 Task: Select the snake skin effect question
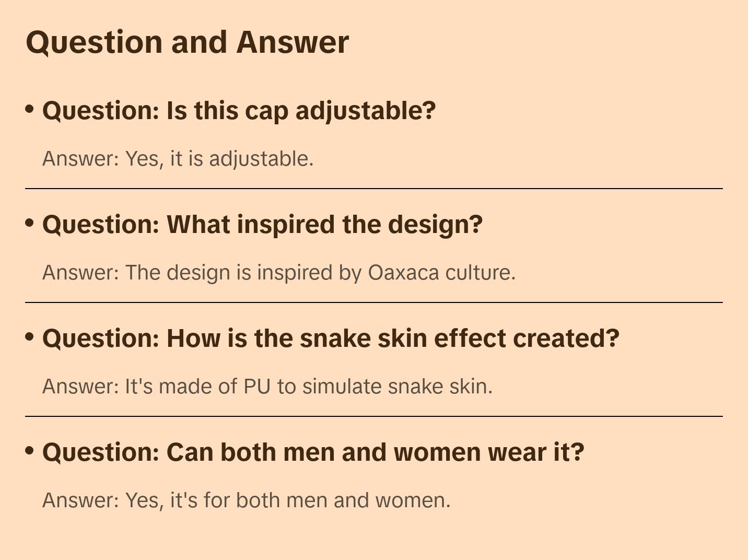tap(331, 339)
